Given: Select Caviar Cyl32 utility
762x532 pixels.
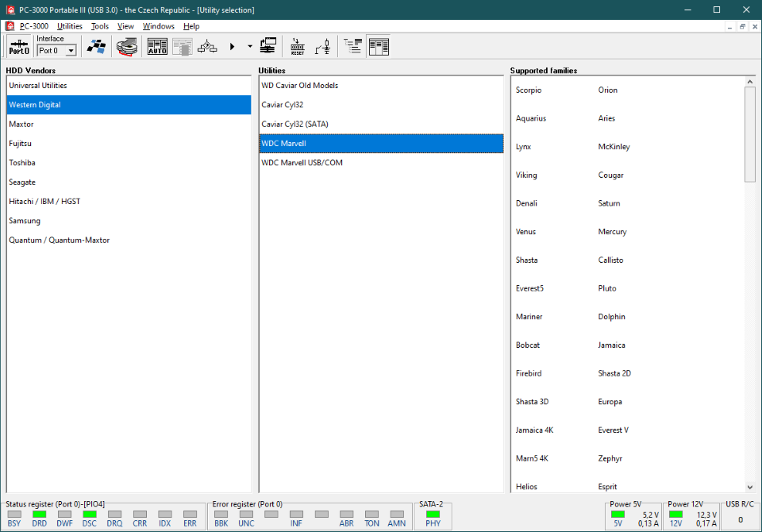Looking at the screenshot, I should [382, 105].
